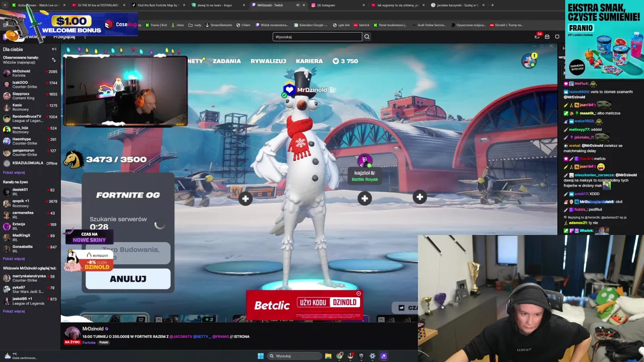Image resolution: width=644 pixels, height=362 pixels.
Task: Open gangamurun channel in sidebar
Action: coord(30,152)
